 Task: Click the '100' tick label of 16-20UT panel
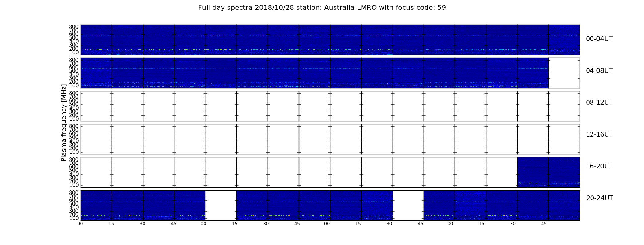[74, 185]
